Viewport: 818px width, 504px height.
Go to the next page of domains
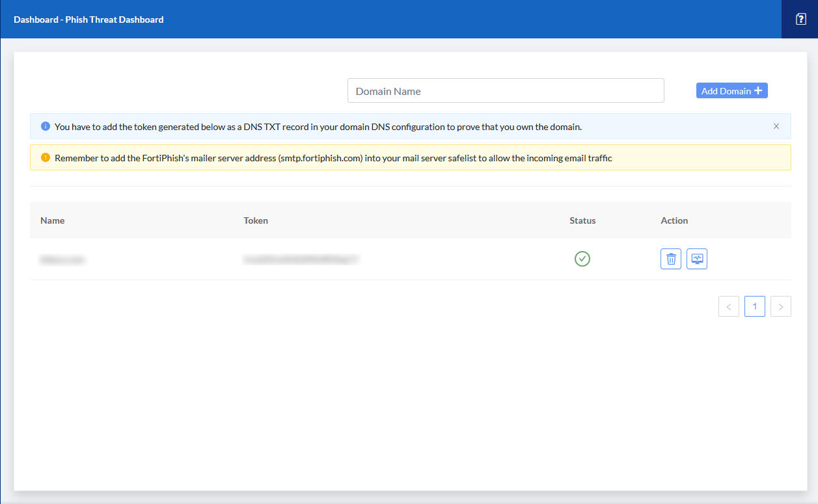781,306
